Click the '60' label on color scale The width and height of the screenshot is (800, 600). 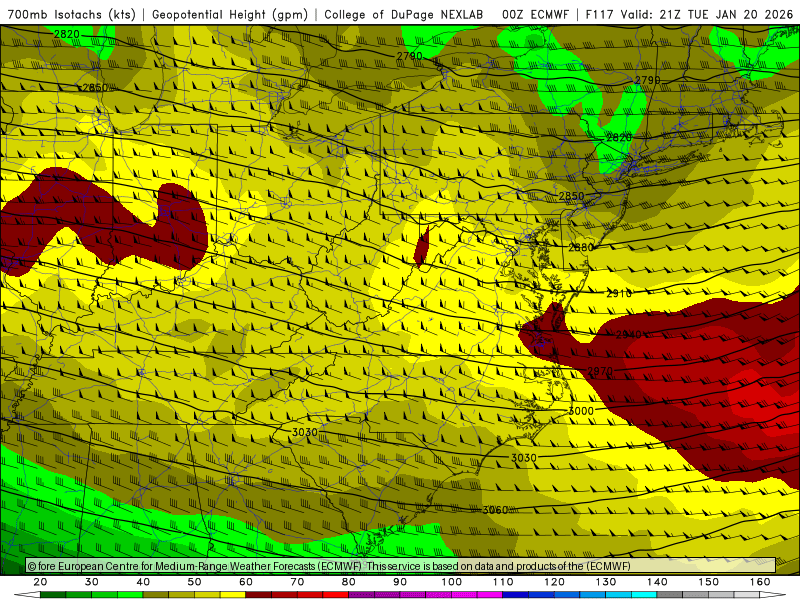pos(246,582)
